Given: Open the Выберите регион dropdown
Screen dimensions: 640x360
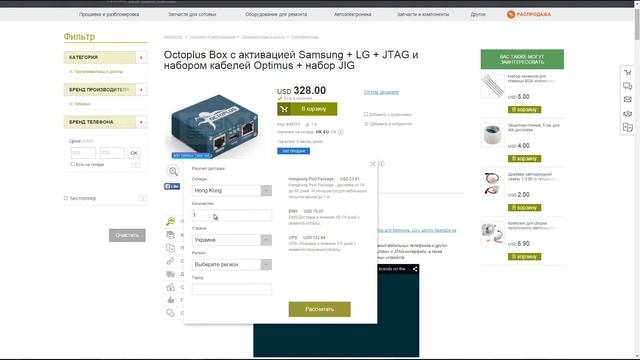Looking at the screenshot, I should [232, 264].
